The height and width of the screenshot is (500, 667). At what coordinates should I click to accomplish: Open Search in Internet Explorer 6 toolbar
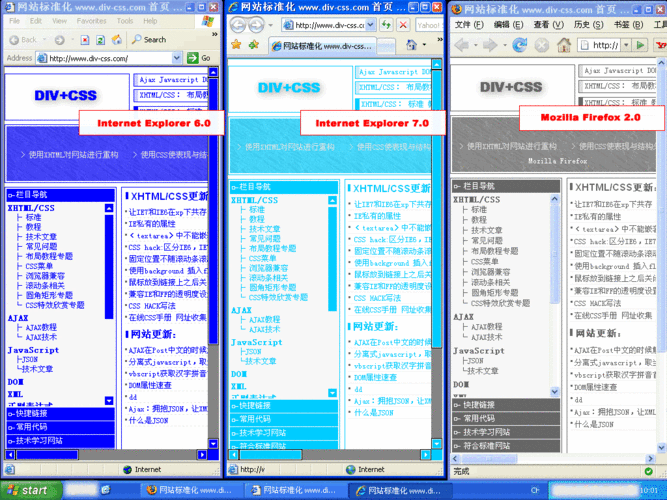[149, 40]
